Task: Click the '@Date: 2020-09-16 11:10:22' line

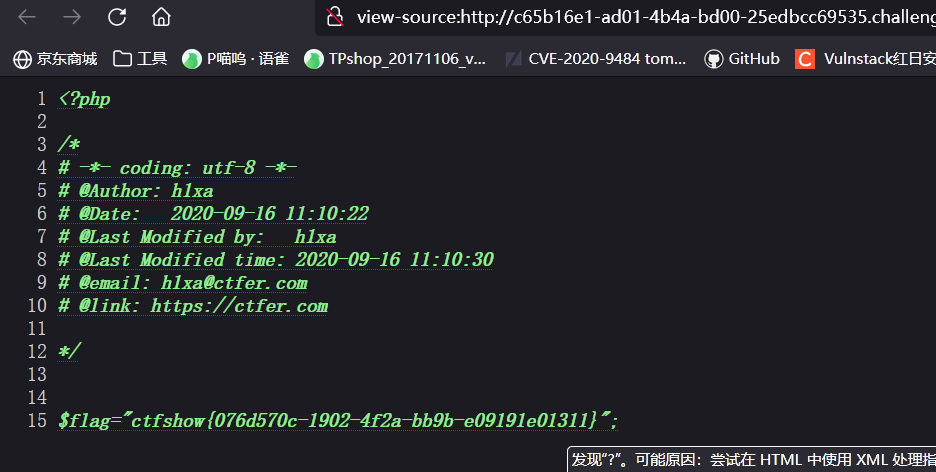Action: [213, 214]
